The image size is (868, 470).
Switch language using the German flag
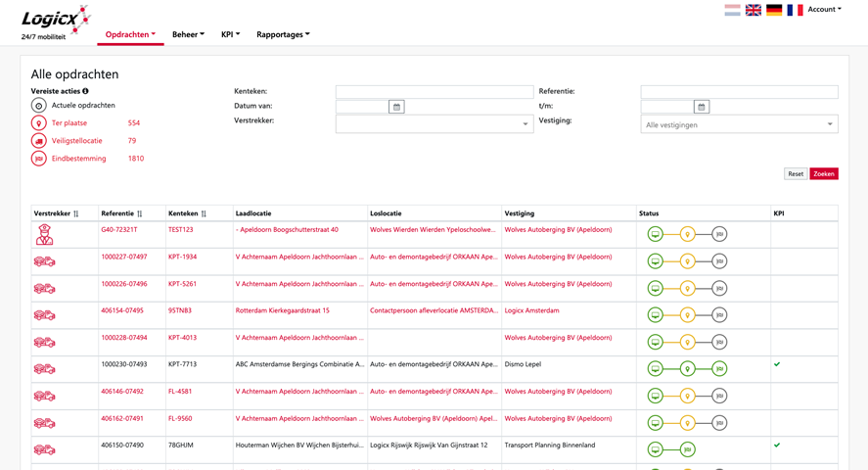[x=774, y=10]
